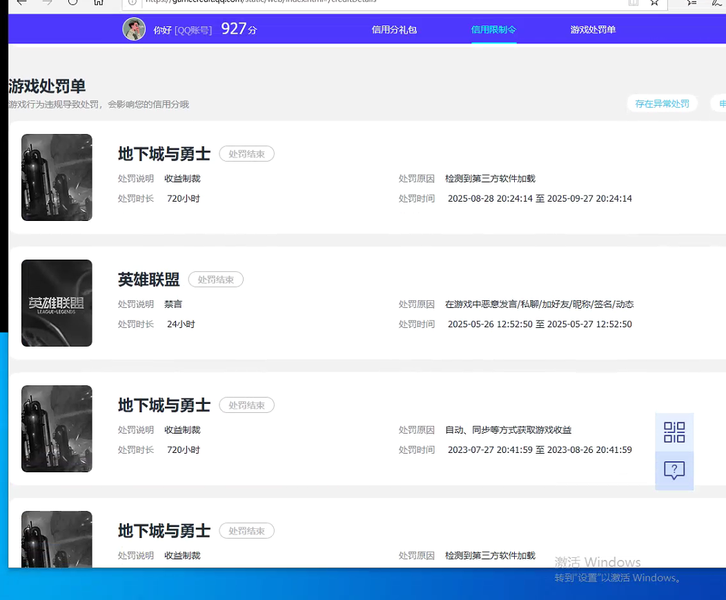Open the QR code floating icon
This screenshot has width=726, height=600.
[x=674, y=432]
